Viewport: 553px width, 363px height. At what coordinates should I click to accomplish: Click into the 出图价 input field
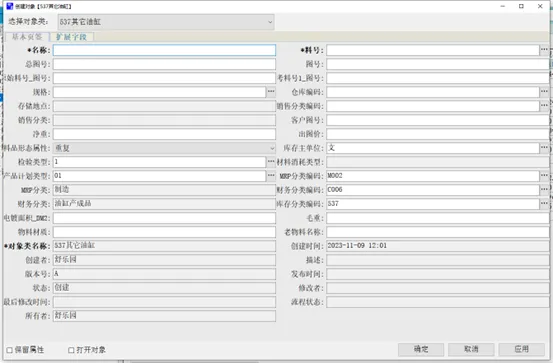438,134
